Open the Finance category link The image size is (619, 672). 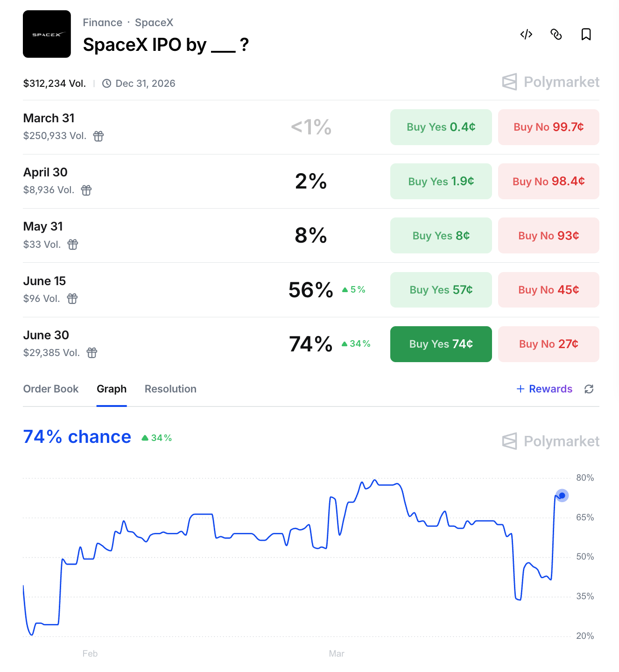point(102,22)
